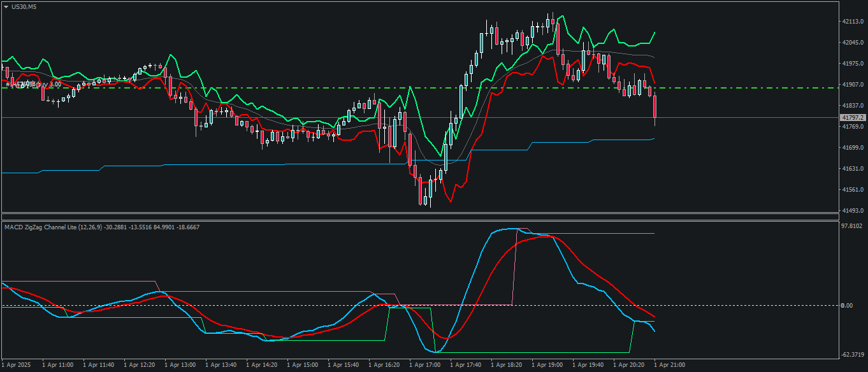Click the 1 Apr 19:00 time label
The height and width of the screenshot is (372, 868).
click(547, 365)
